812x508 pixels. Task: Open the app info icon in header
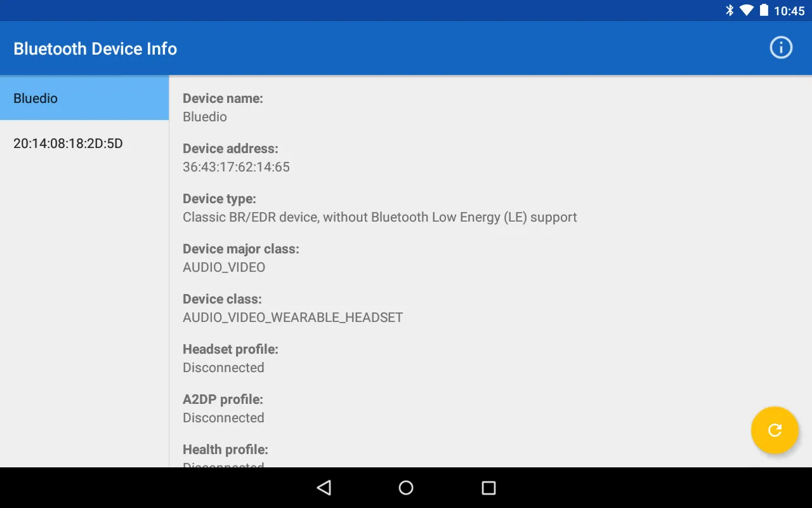tap(781, 48)
